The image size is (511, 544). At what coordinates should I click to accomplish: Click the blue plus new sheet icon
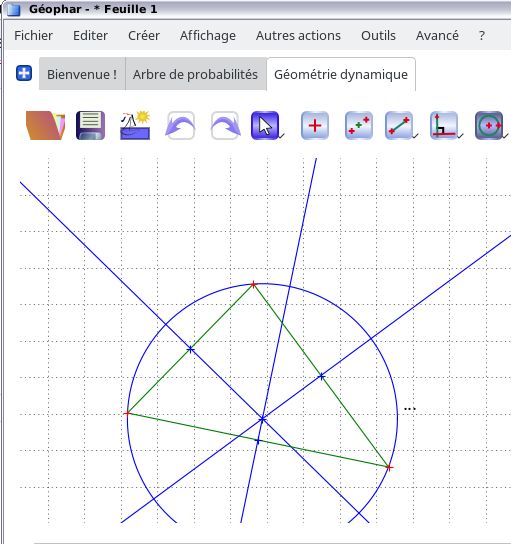(24, 73)
